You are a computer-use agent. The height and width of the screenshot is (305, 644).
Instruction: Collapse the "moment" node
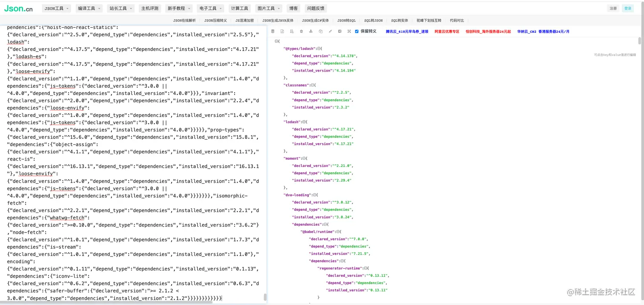(x=304, y=158)
